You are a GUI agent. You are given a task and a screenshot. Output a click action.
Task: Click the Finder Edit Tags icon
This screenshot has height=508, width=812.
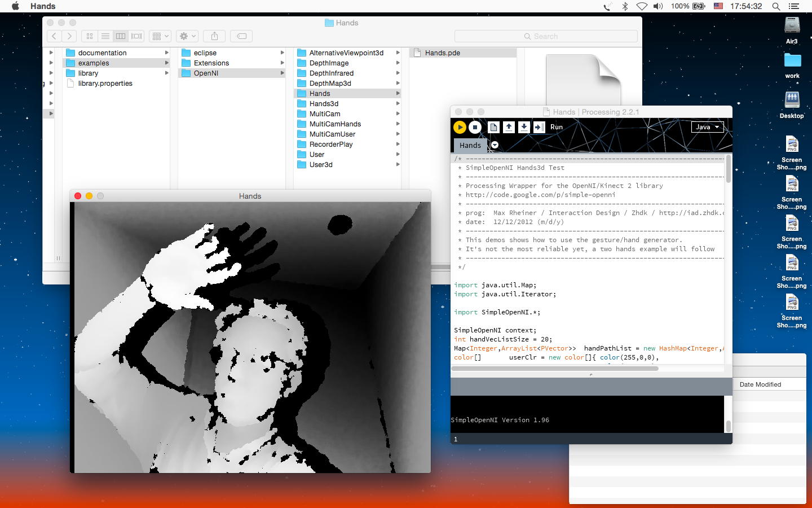coord(241,36)
